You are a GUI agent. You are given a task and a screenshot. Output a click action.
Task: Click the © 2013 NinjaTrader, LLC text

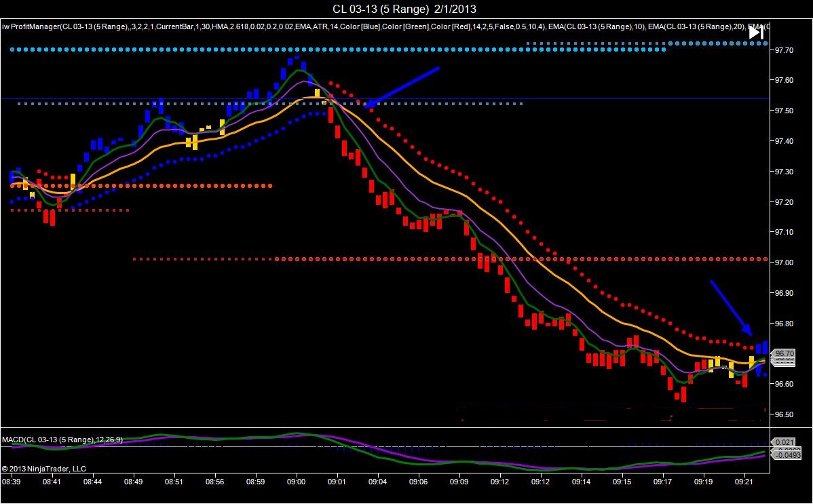44,469
